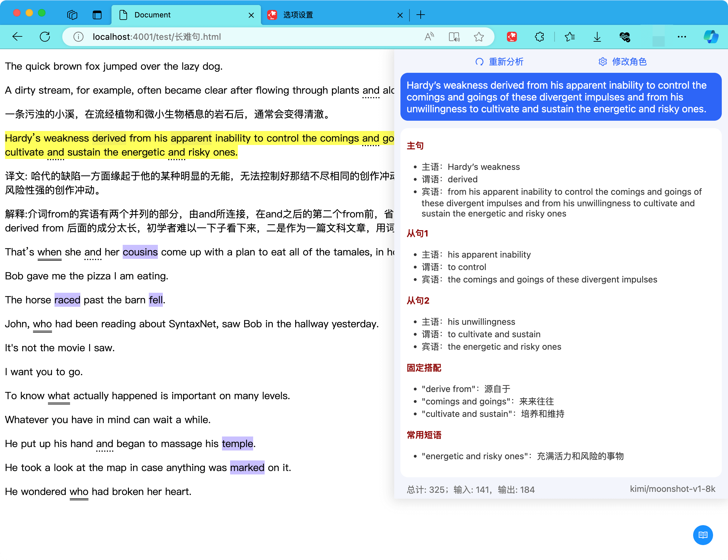View site information icon in address bar
Screen dimensions: 728x560
pyautogui.click(x=78, y=37)
